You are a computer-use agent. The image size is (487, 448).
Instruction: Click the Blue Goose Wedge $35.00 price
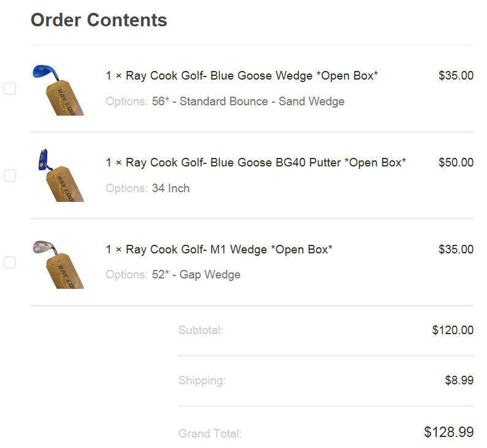pyautogui.click(x=456, y=76)
